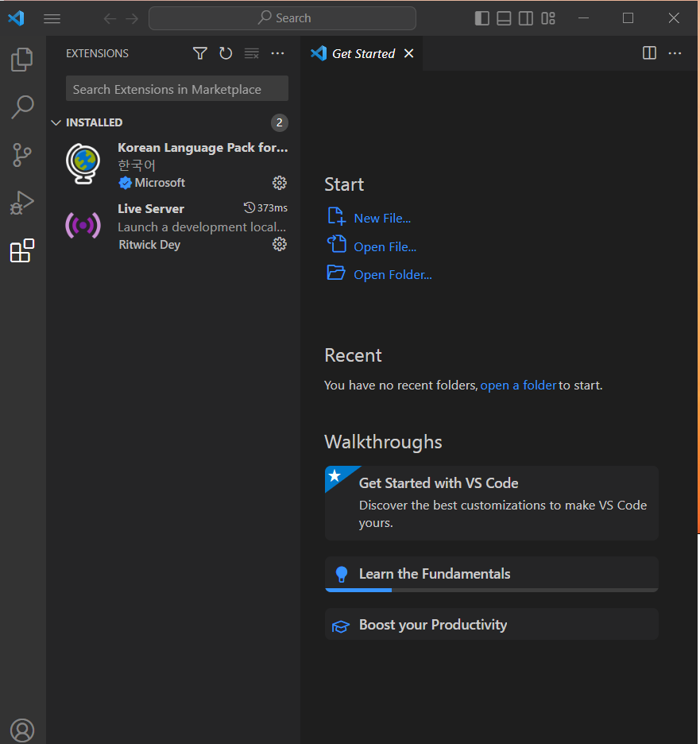Image resolution: width=700 pixels, height=744 pixels.
Task: Toggle the bottom panel visibility
Action: 504,18
